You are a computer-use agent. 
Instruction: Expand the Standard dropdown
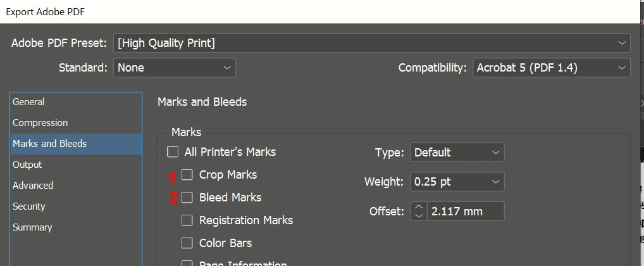point(174,68)
